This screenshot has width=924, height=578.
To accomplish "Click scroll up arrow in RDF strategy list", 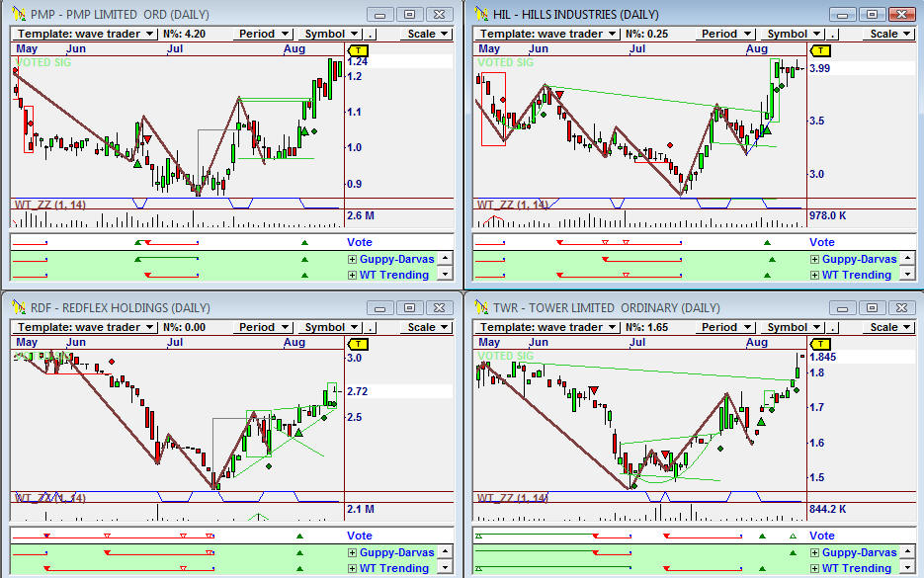I will (446, 551).
